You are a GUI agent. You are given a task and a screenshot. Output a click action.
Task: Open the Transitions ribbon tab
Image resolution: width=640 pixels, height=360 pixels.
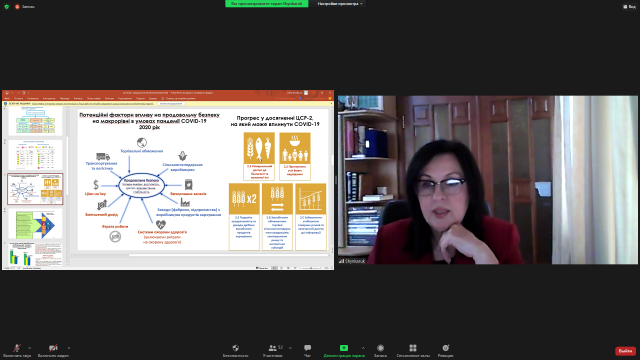[x=64, y=98]
